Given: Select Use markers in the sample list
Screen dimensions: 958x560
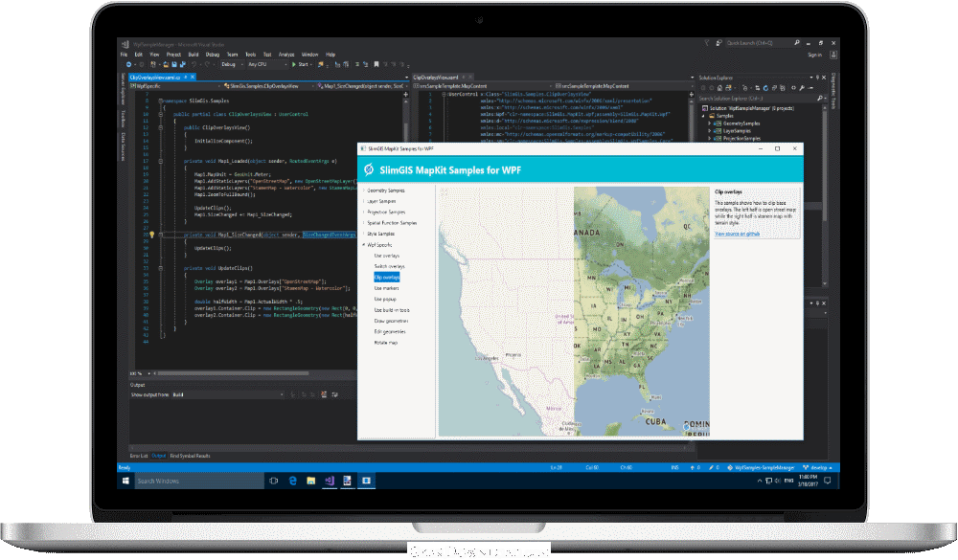Looking at the screenshot, I should click(x=386, y=288).
